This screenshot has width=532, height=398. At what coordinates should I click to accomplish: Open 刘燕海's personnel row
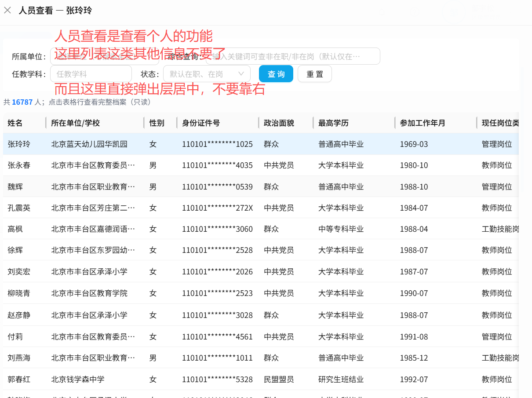point(19,358)
